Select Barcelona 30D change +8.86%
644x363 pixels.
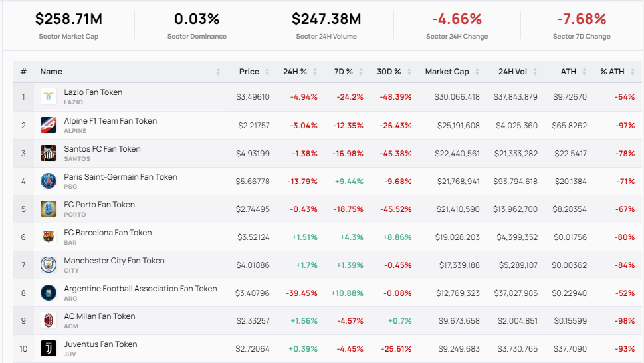click(x=397, y=237)
